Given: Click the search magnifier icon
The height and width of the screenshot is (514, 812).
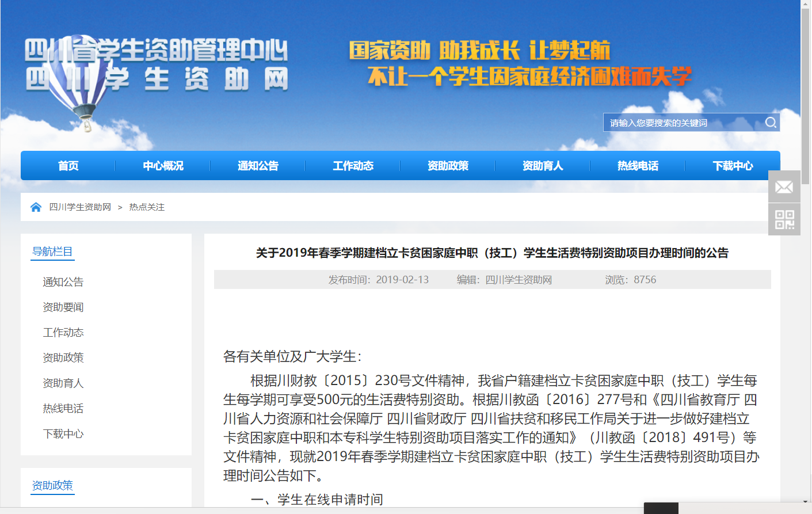Looking at the screenshot, I should point(771,123).
